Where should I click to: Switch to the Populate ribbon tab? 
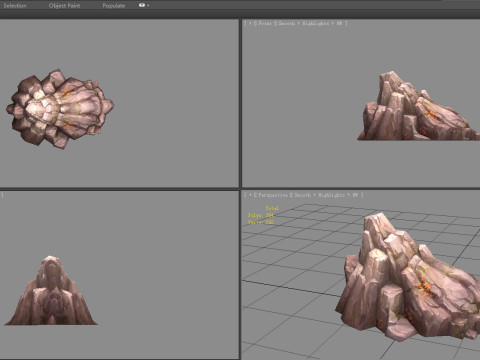coord(114,6)
